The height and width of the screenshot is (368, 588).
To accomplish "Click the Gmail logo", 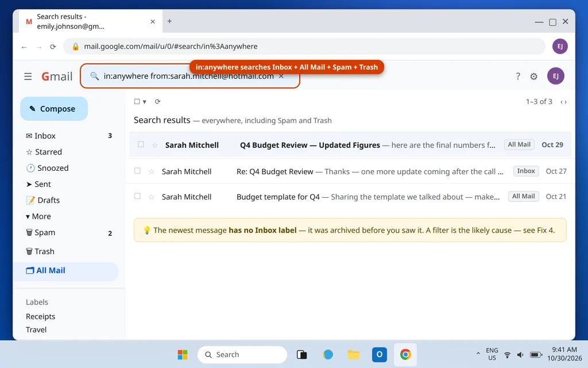I will (x=57, y=76).
